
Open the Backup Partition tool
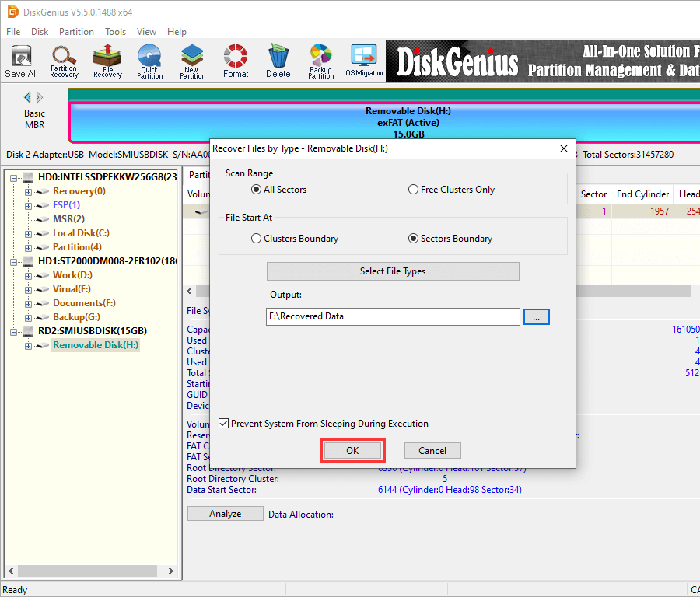[x=320, y=61]
